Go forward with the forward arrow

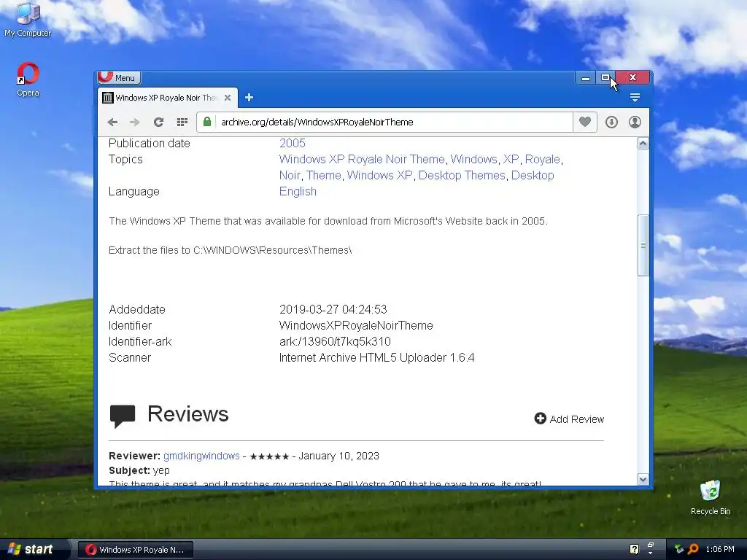point(135,122)
